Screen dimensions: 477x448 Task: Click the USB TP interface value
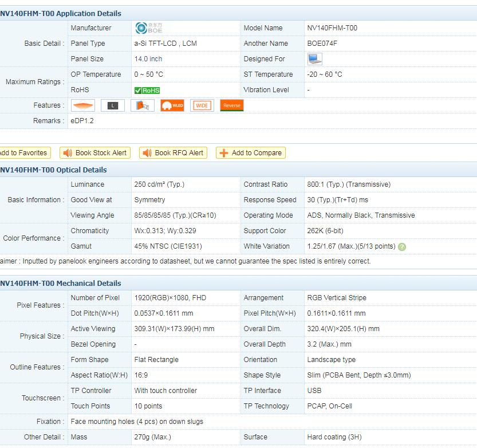(x=314, y=391)
